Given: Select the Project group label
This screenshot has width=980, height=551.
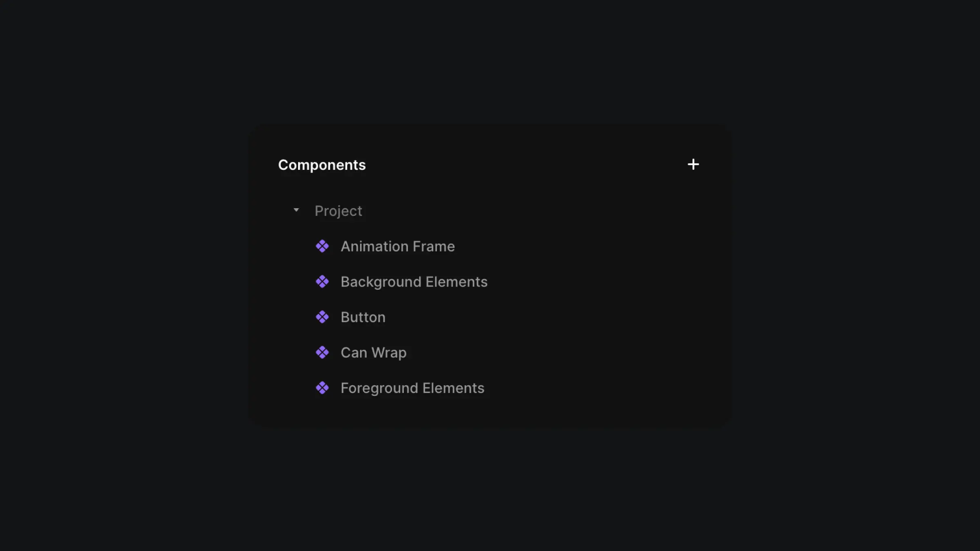Looking at the screenshot, I should [338, 211].
